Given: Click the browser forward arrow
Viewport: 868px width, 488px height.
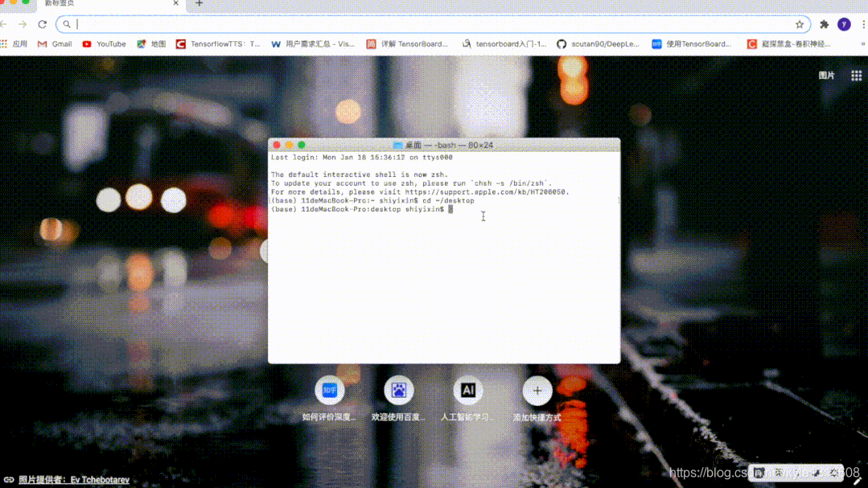Looking at the screenshot, I should 23,24.
